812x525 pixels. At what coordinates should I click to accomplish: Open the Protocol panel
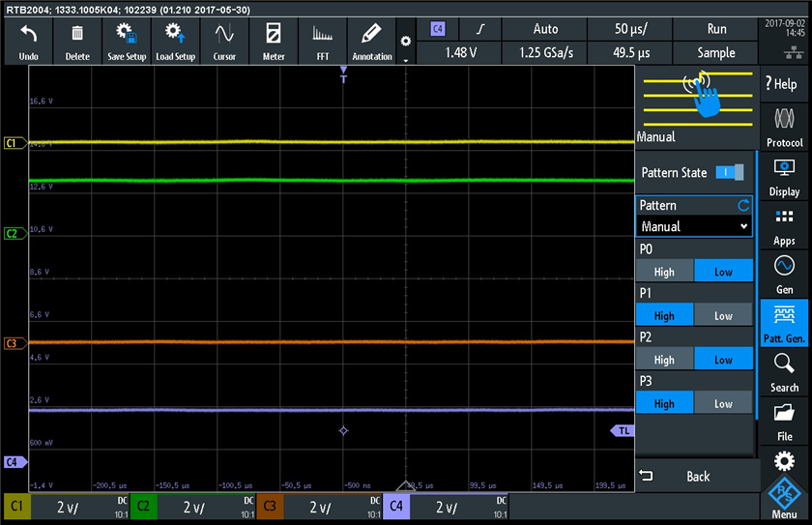tap(784, 127)
